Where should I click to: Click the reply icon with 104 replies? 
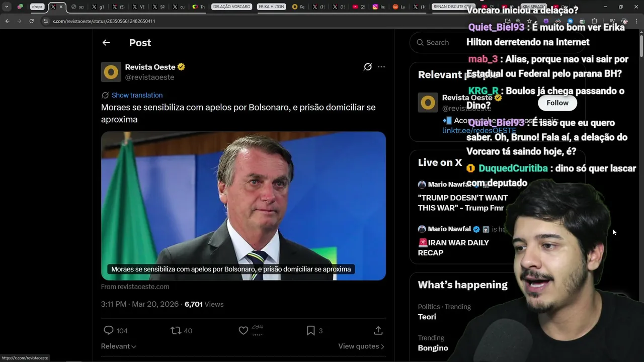pos(108,330)
